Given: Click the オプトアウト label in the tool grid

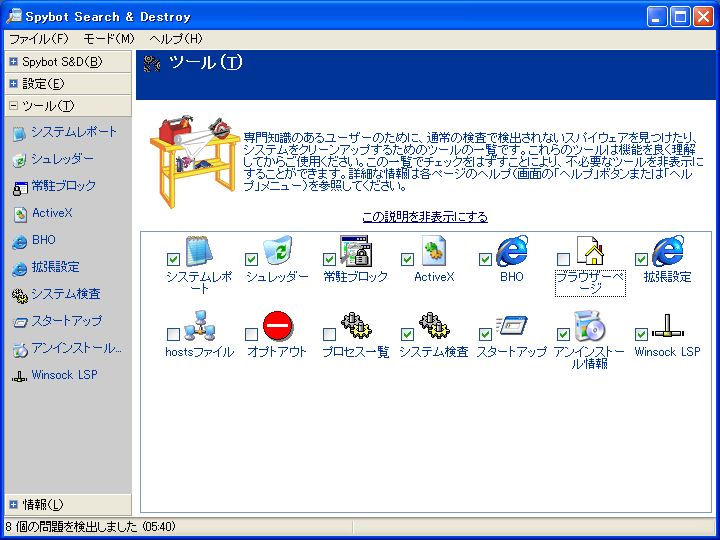Looking at the screenshot, I should (277, 352).
